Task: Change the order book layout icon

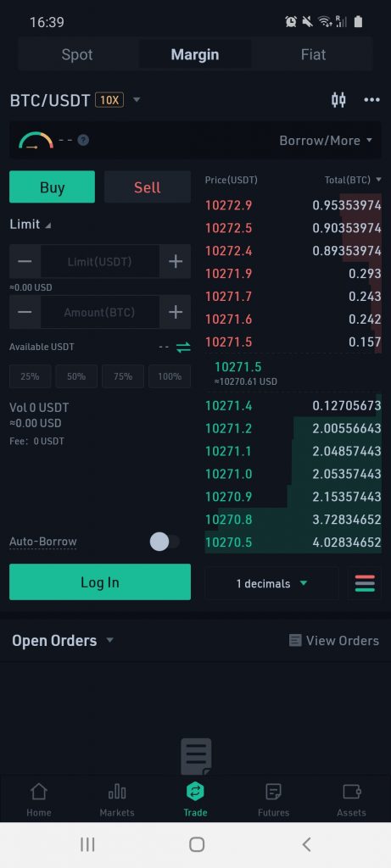Action: tap(365, 583)
